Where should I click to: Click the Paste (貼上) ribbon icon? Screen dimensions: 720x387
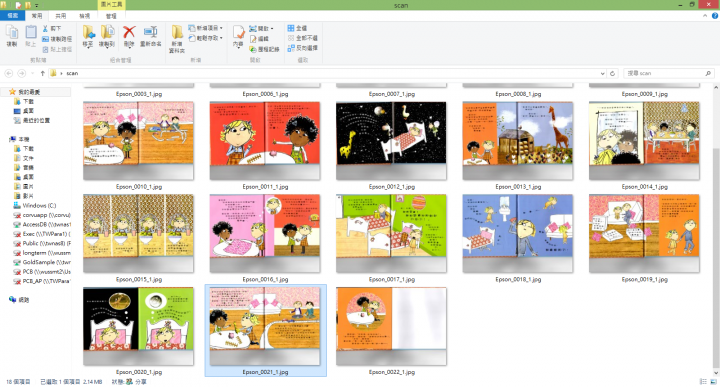[x=30, y=36]
